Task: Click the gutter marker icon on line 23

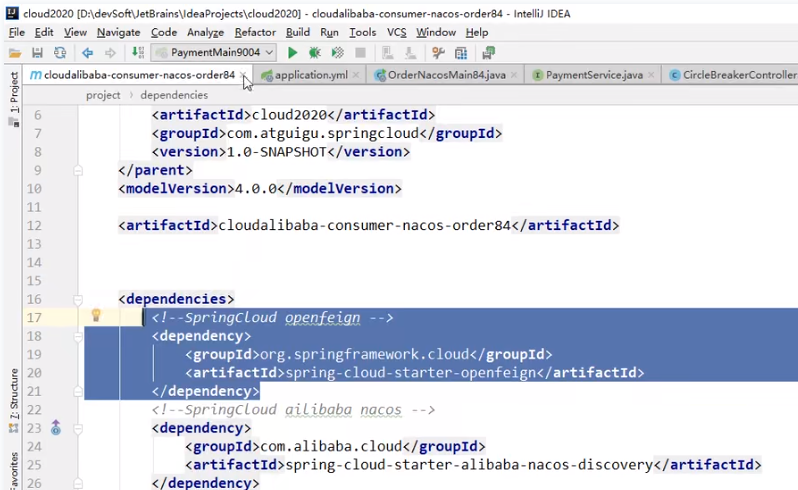Action: point(55,428)
